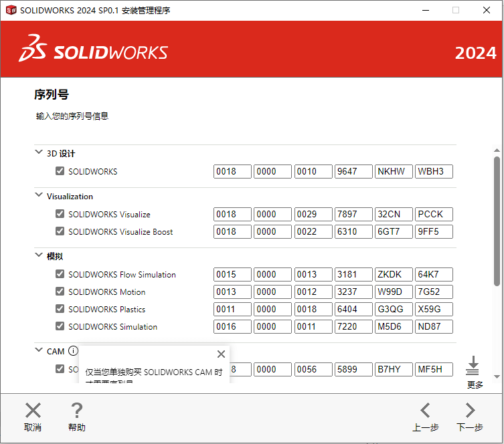Click the More download arrow icon
Viewport: 504px width, 444px height.
pos(473,365)
